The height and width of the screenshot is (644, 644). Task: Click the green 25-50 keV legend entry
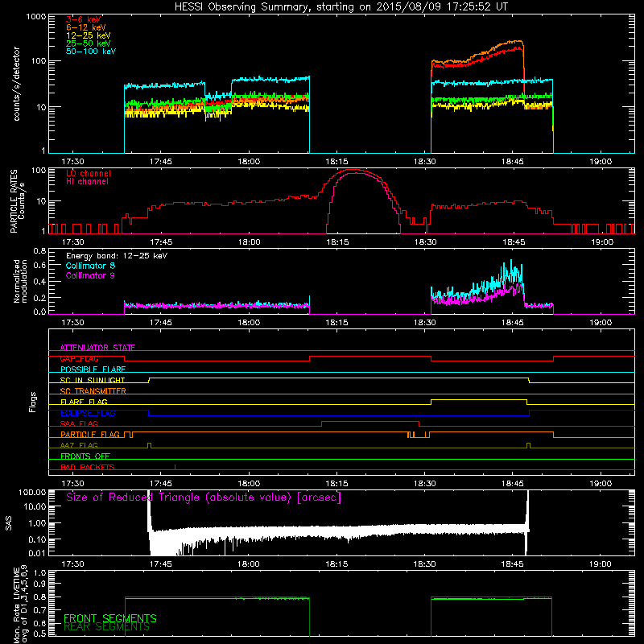pos(89,43)
